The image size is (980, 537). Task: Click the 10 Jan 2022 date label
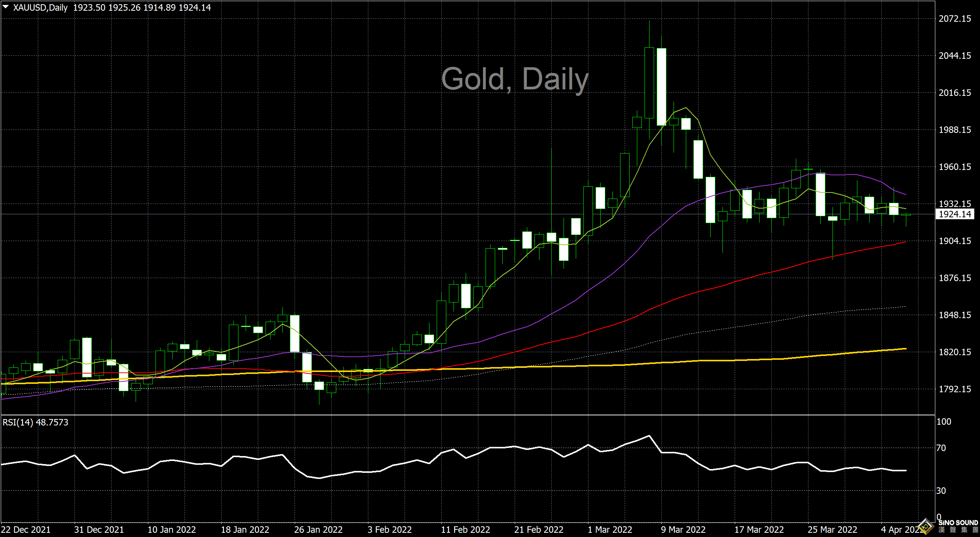172,530
